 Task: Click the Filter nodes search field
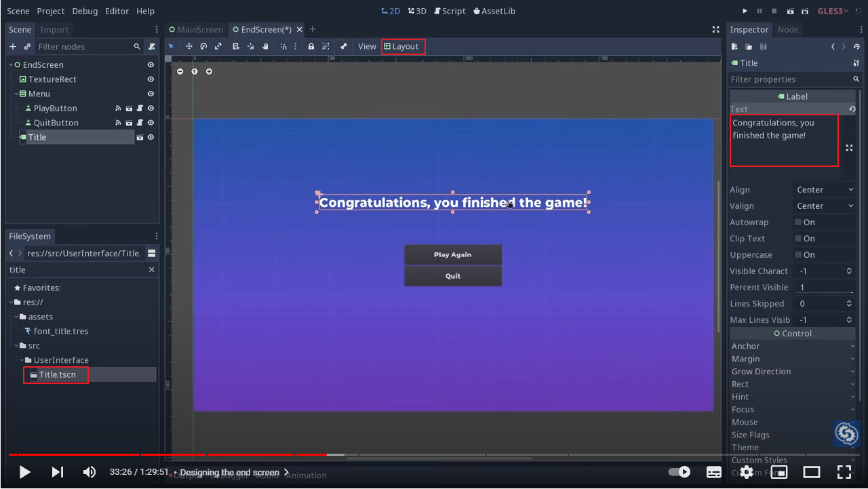89,47
